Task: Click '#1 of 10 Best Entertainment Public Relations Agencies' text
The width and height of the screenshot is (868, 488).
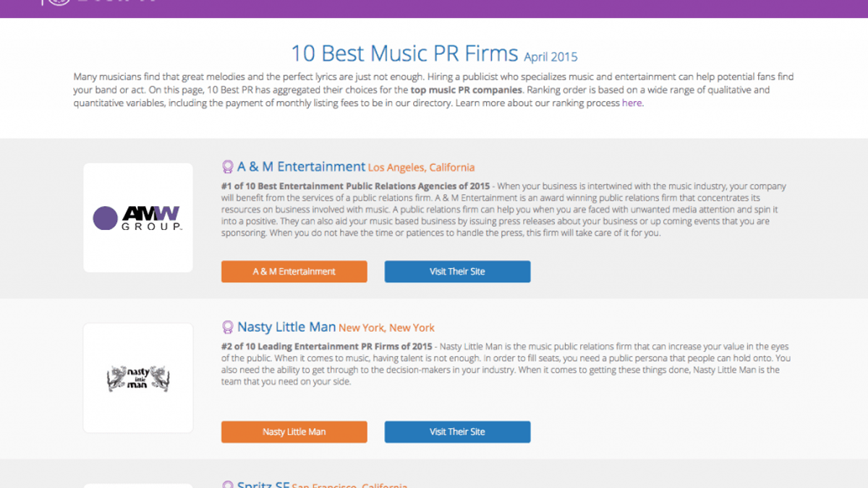Action: [356, 187]
